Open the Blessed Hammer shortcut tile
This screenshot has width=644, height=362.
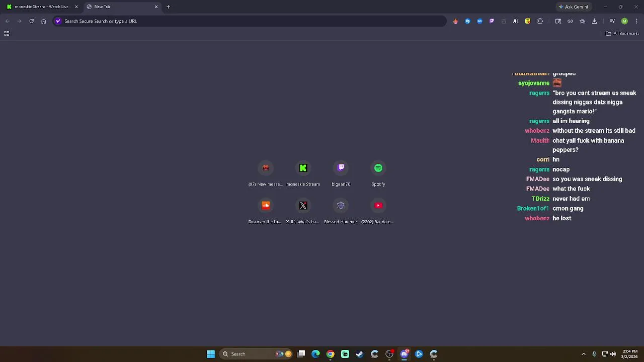[x=341, y=211]
